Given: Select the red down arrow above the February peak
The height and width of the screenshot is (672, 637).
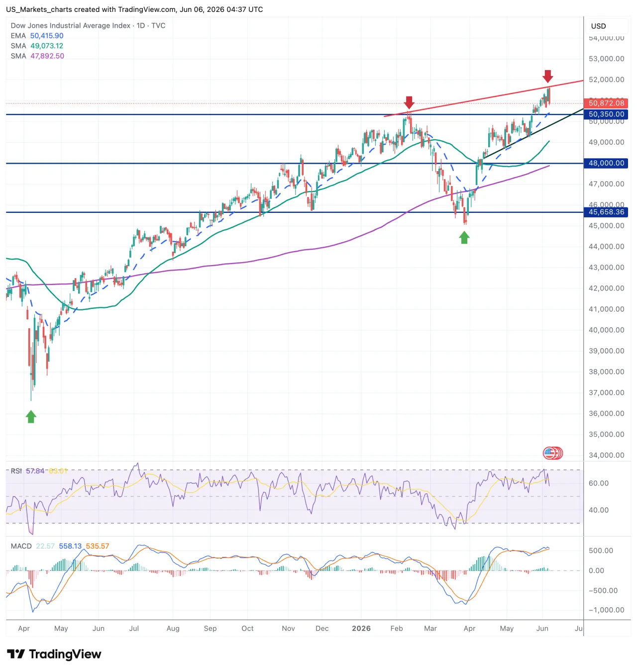Looking at the screenshot, I should 409,102.
